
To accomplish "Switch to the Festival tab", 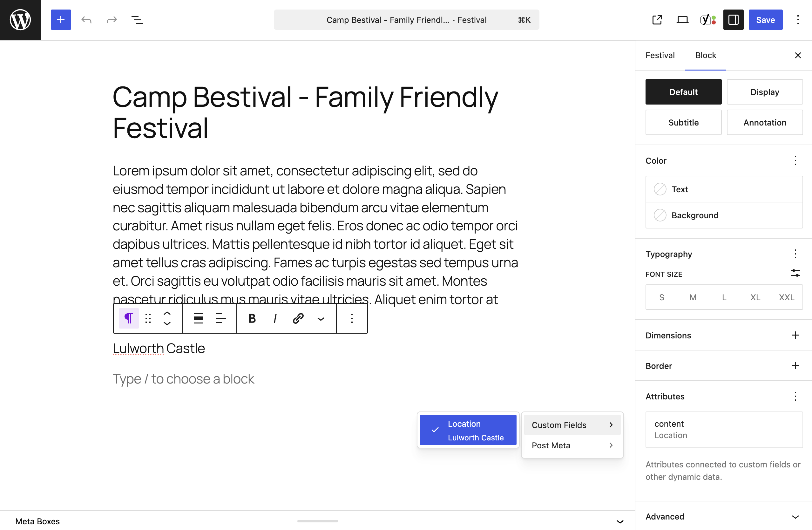I will pyautogui.click(x=660, y=55).
